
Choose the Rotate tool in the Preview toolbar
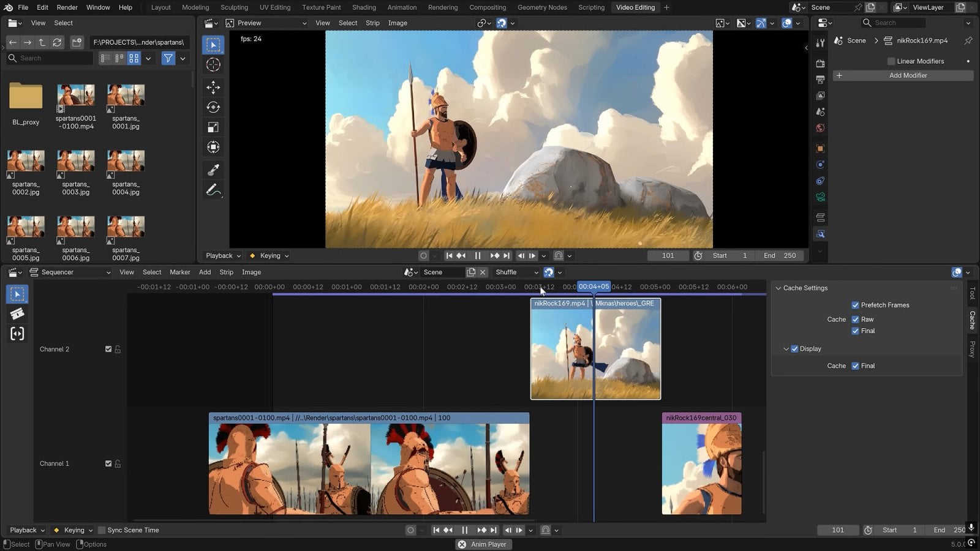pos(213,107)
